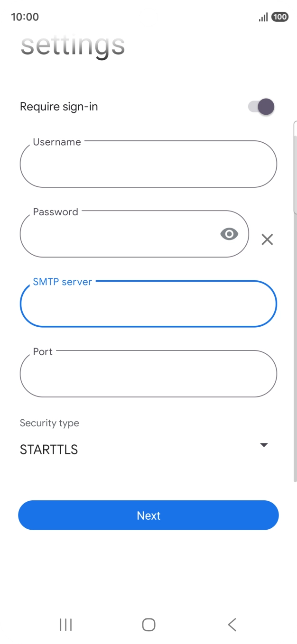The height and width of the screenshot is (644, 297).
Task: Tap the clock showing 10:00
Action: [x=25, y=17]
